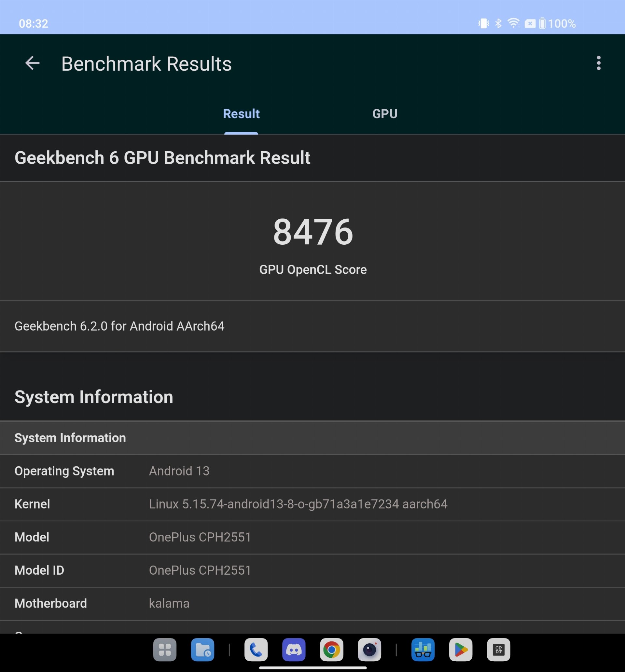Open the app drawer grid icon
This screenshot has height=672, width=625.
point(165,649)
